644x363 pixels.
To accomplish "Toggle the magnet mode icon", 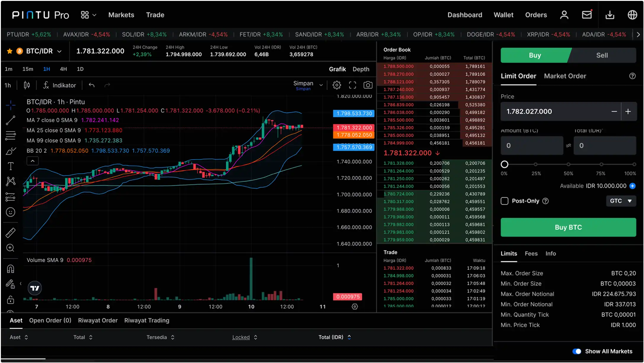I will coord(11,269).
